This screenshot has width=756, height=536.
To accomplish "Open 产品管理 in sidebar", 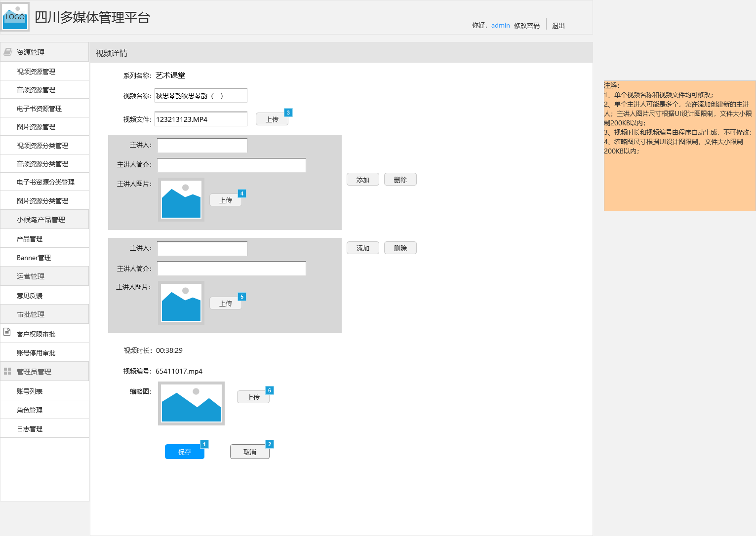I will (x=44, y=239).
